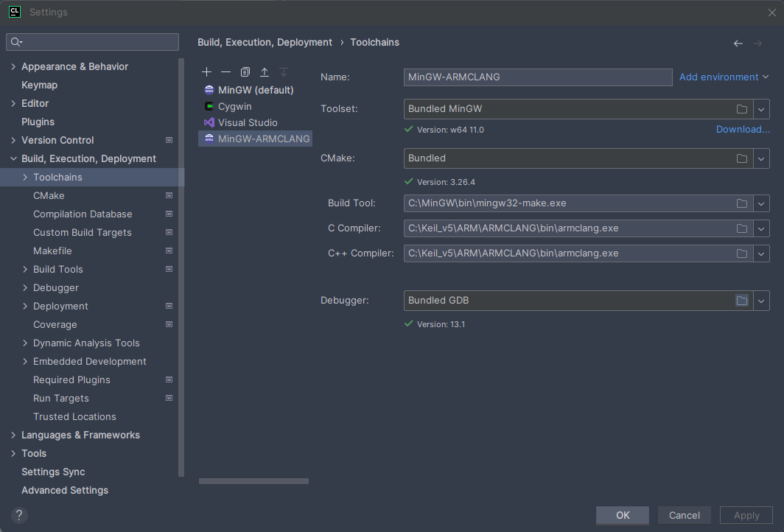
Task: Open help with question mark icon
Action: coord(19,515)
